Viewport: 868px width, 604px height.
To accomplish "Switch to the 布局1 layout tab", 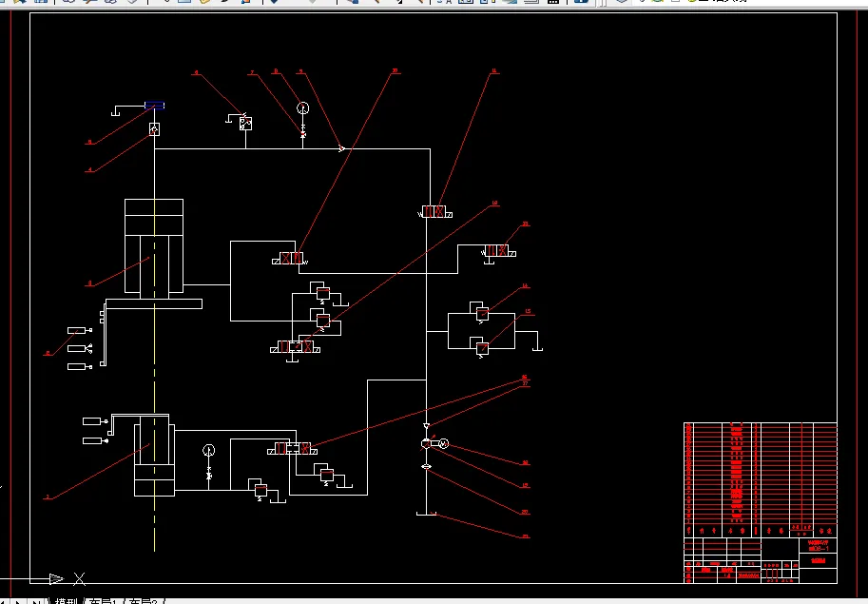I will [x=103, y=601].
